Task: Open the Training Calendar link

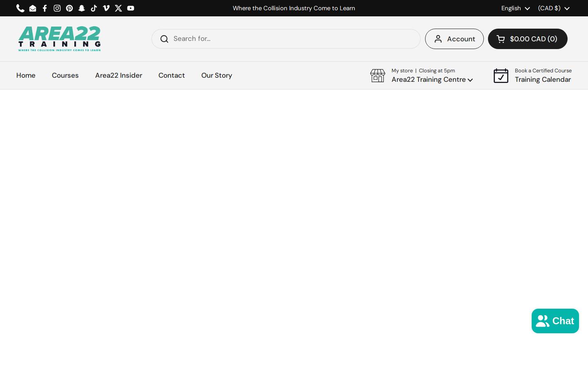Action: click(543, 79)
